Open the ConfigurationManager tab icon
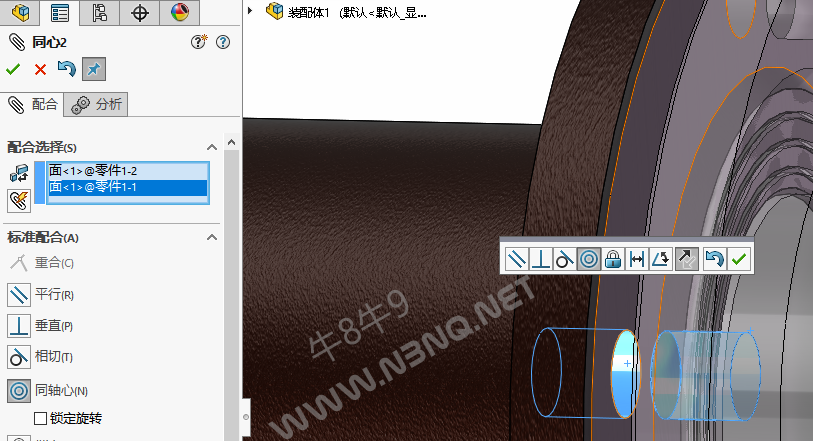813x441 pixels. tap(99, 13)
